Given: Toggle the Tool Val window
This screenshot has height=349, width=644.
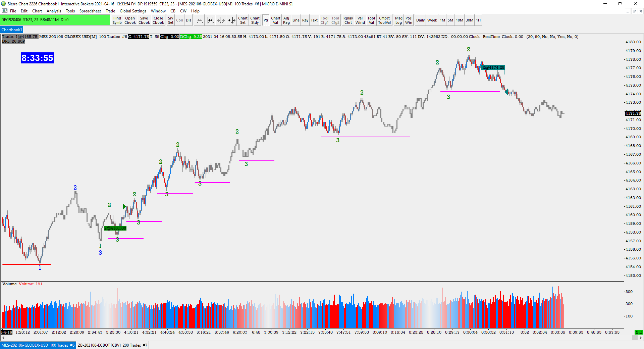Looking at the screenshot, I should coord(371,20).
